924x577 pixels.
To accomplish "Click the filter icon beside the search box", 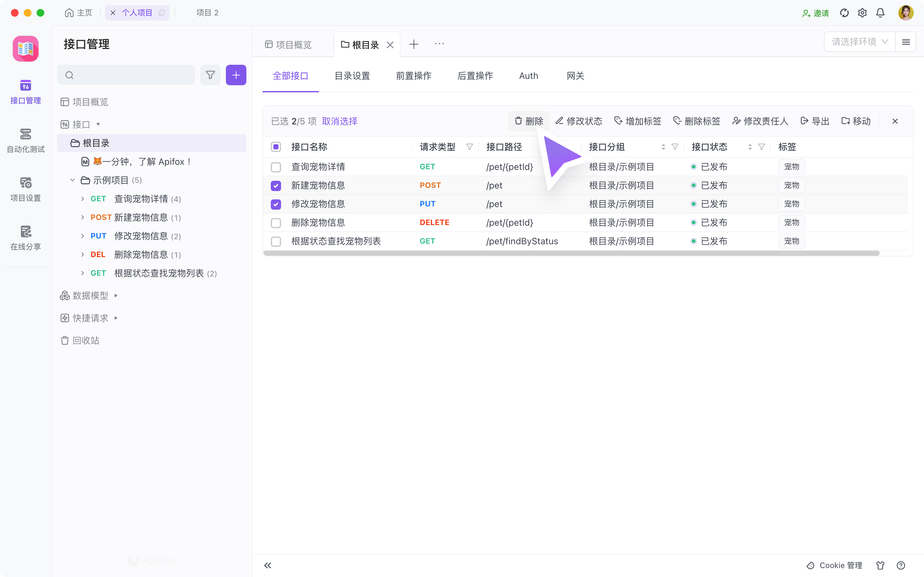I will point(210,75).
